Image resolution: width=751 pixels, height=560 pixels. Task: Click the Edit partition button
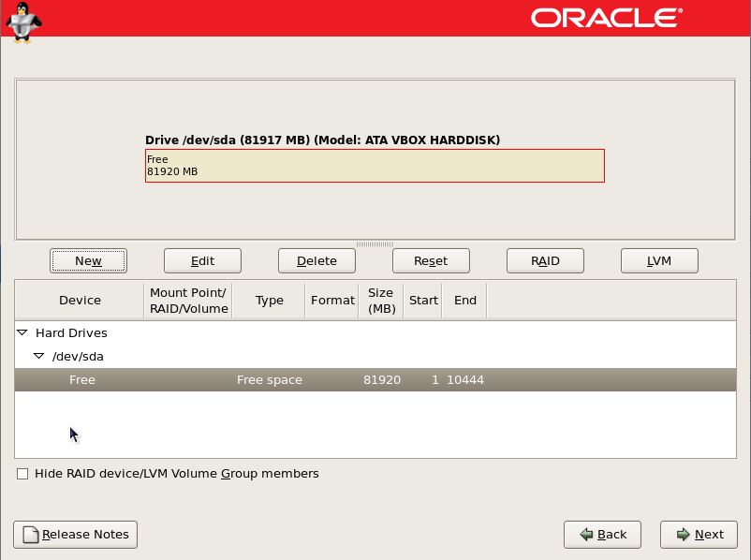tap(202, 260)
